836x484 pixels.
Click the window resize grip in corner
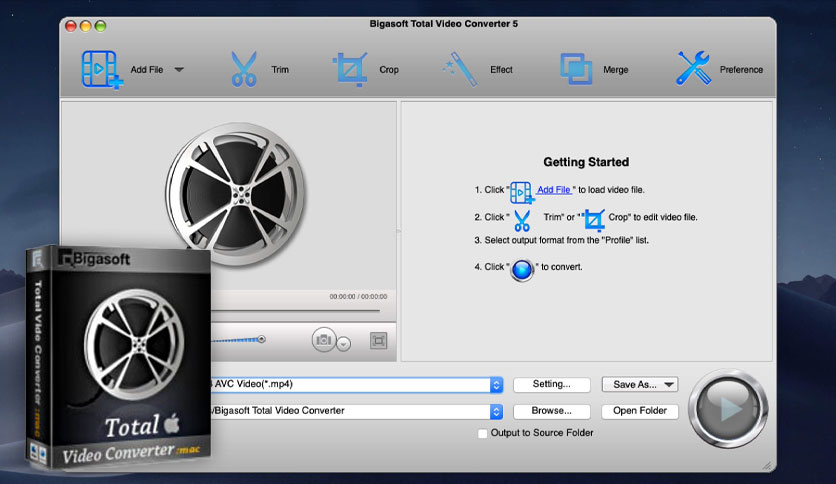767,466
